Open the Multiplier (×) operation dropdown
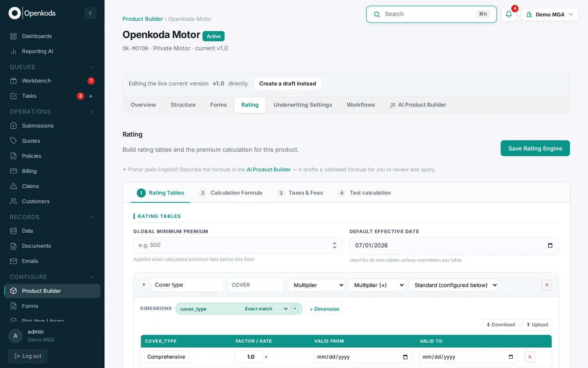 coord(377,285)
